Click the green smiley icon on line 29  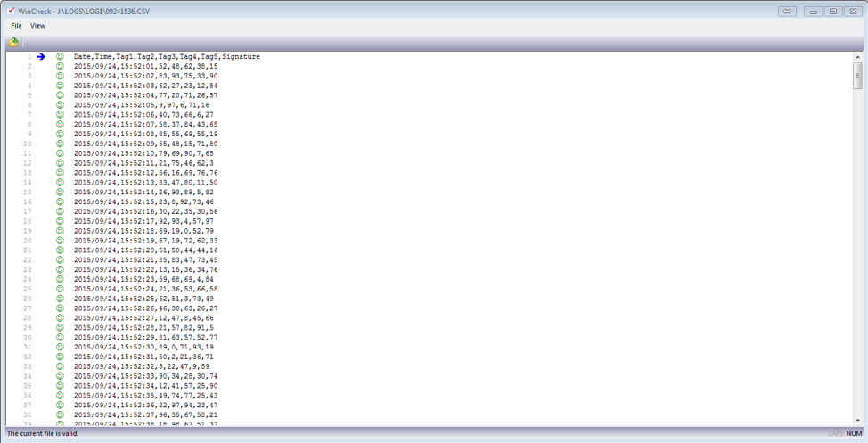pos(60,328)
